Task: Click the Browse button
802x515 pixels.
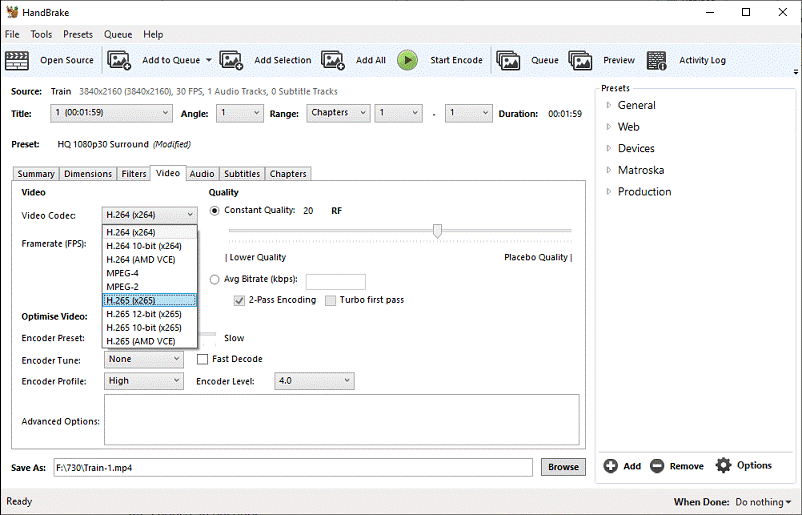Action: pos(563,467)
